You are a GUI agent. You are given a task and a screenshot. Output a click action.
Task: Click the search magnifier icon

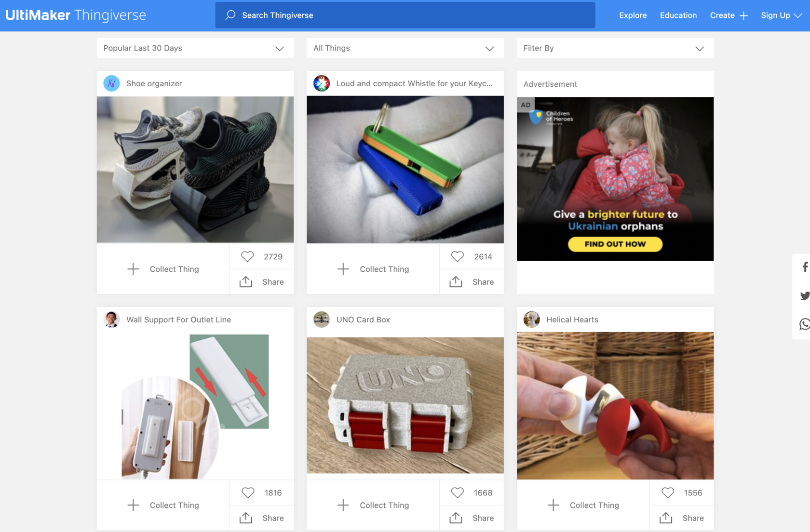point(230,15)
